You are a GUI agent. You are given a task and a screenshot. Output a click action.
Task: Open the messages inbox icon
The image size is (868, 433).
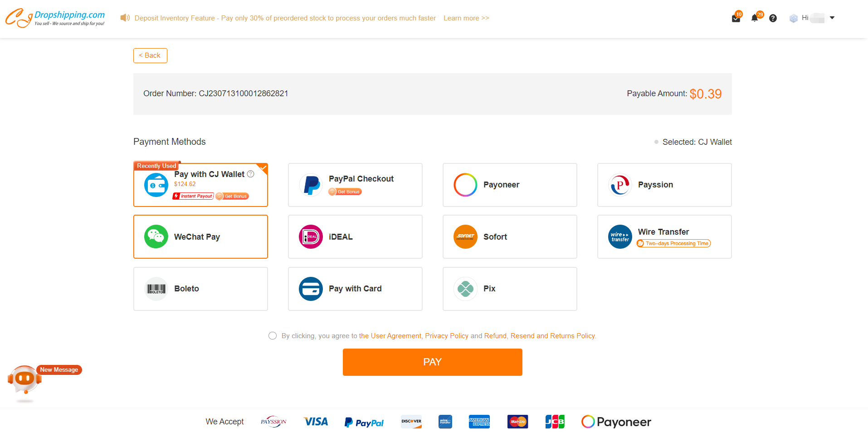[x=736, y=19]
